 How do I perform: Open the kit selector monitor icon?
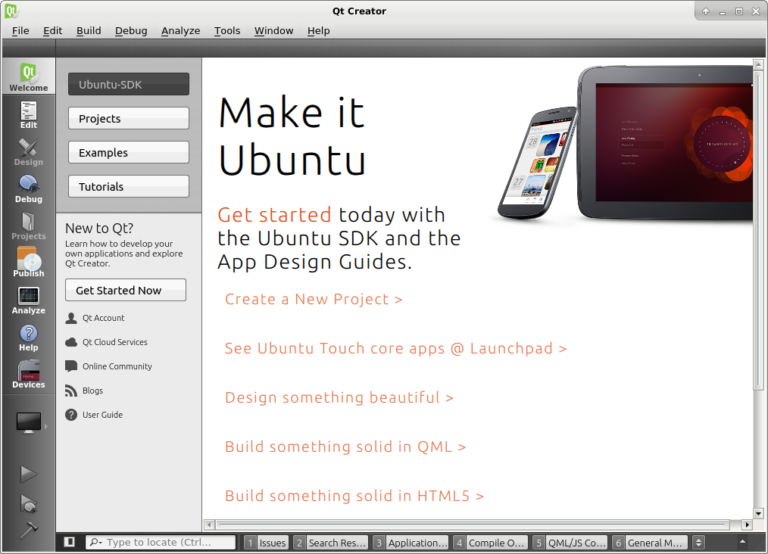click(x=28, y=423)
